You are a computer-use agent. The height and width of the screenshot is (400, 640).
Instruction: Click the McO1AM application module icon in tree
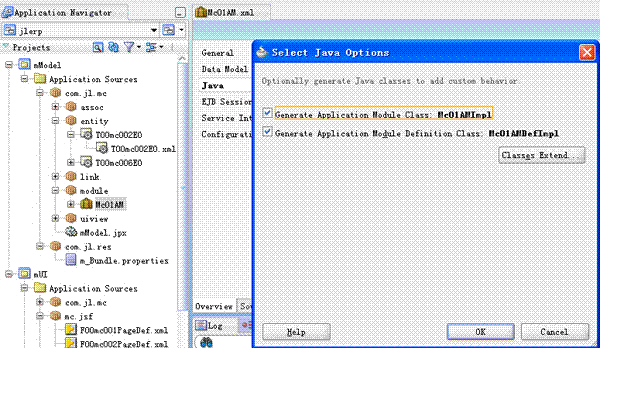coord(86,204)
